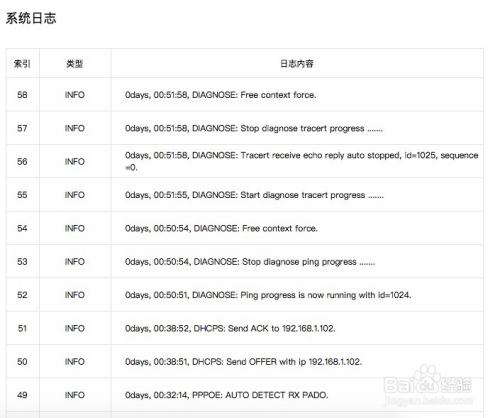Select INFO type in row 51

point(75,328)
